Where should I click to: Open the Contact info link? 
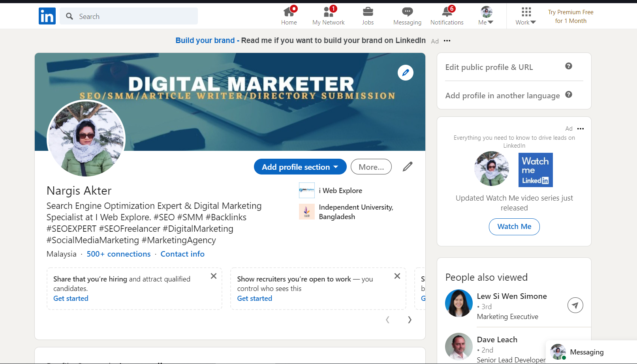(x=182, y=254)
